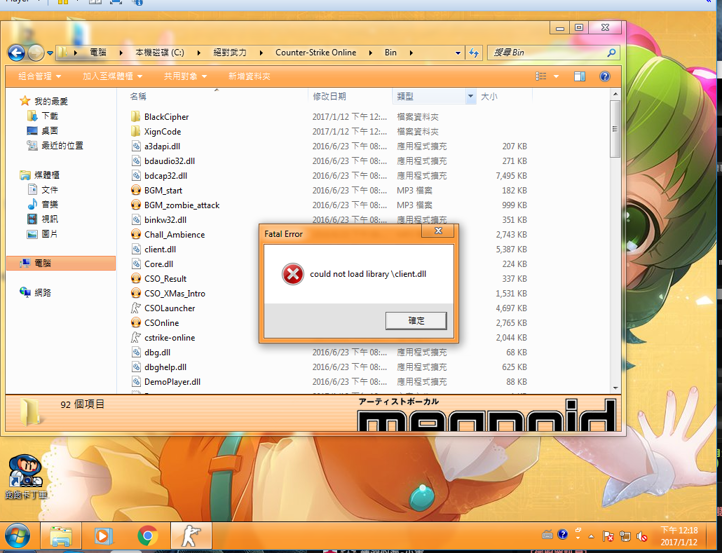Click the magnifier icon in search box
The width and height of the screenshot is (722, 553).
[x=611, y=52]
